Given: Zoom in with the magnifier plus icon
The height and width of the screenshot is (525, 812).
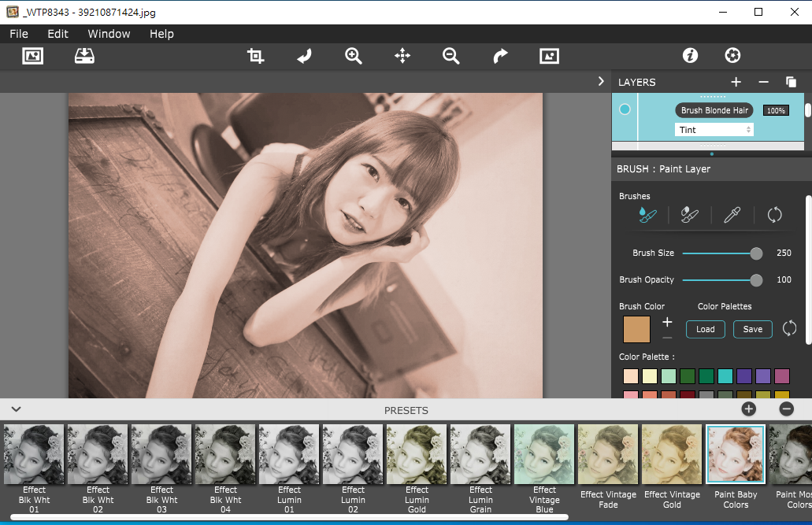Looking at the screenshot, I should coord(354,56).
